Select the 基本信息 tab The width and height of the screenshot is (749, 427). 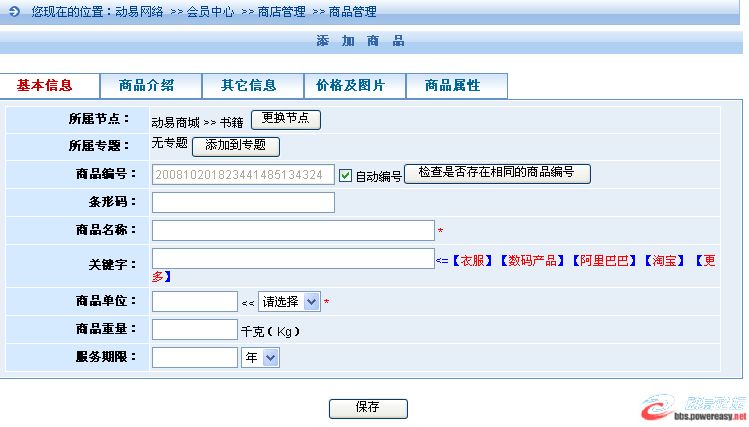[x=45, y=86]
